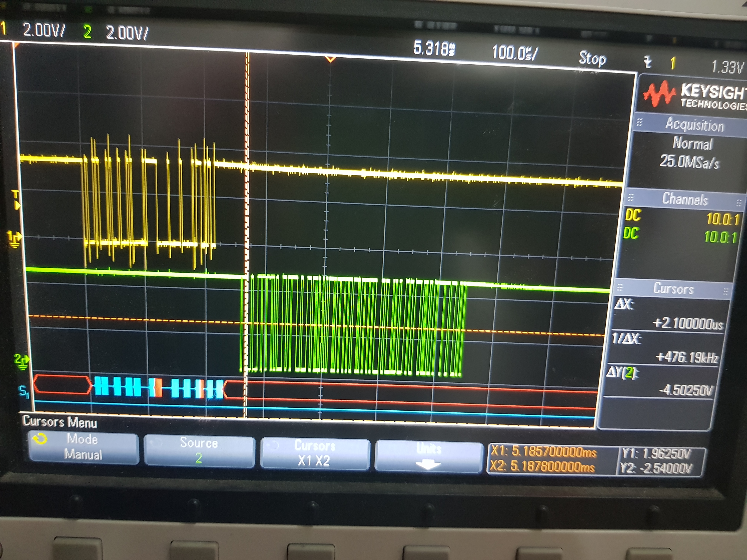747x560 pixels.
Task: Click the Y2 -2.54000V readout
Action: [x=656, y=468]
